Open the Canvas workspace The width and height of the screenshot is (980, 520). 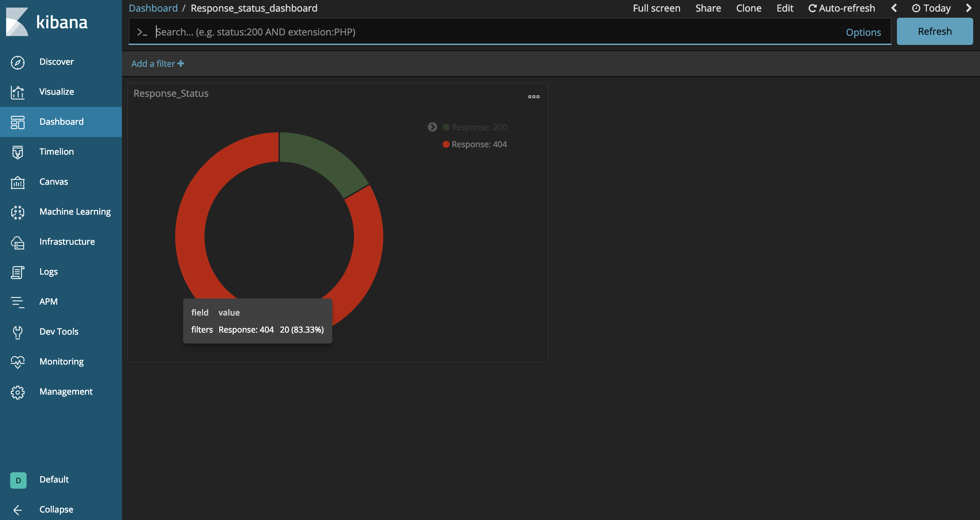tap(53, 182)
